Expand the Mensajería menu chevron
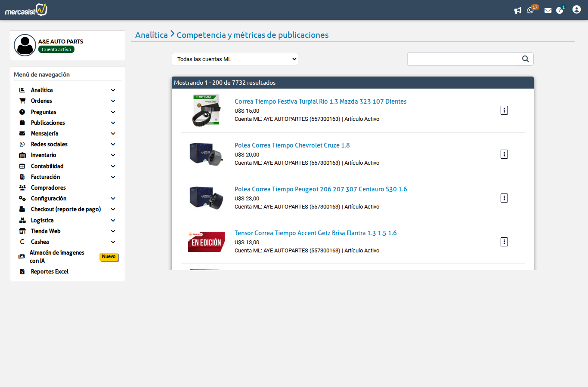 coord(113,133)
